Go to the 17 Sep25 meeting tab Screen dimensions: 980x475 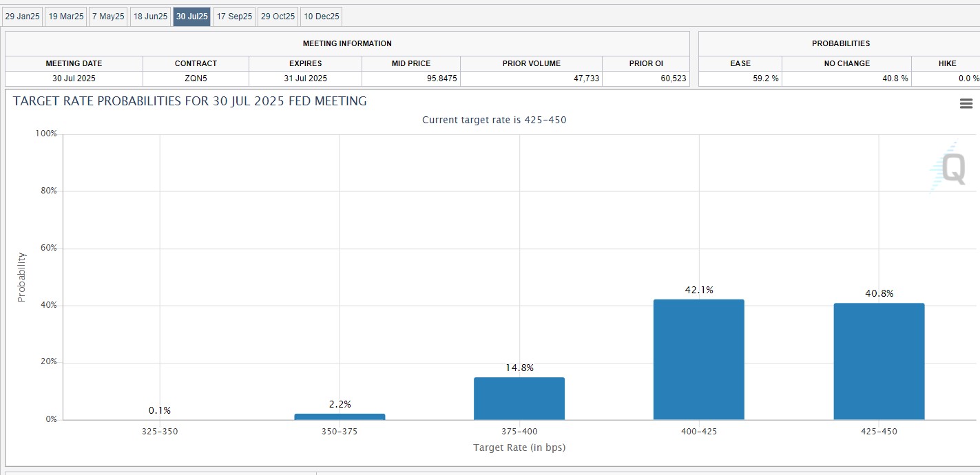[234, 17]
